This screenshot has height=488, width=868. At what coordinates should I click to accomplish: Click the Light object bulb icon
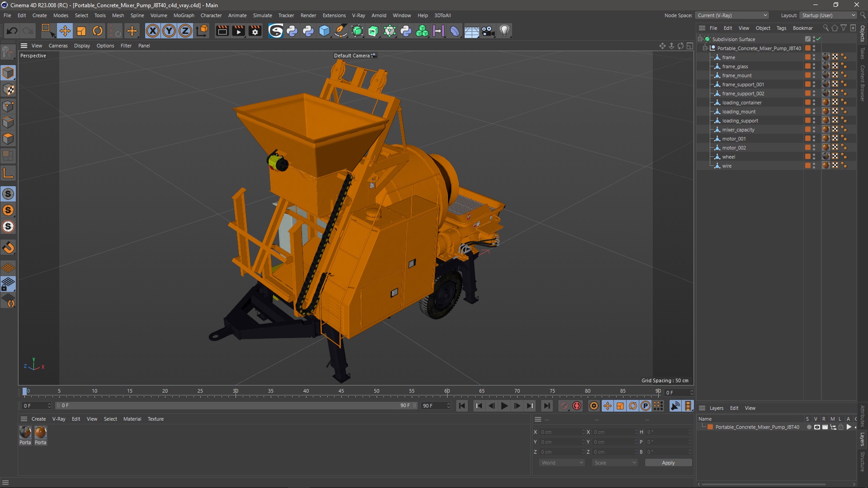tap(504, 31)
